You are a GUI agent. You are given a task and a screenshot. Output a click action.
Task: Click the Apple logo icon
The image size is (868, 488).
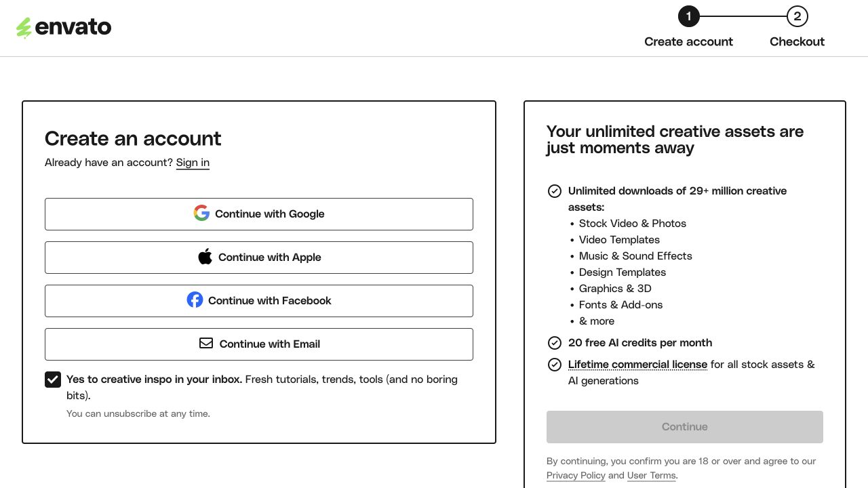205,256
